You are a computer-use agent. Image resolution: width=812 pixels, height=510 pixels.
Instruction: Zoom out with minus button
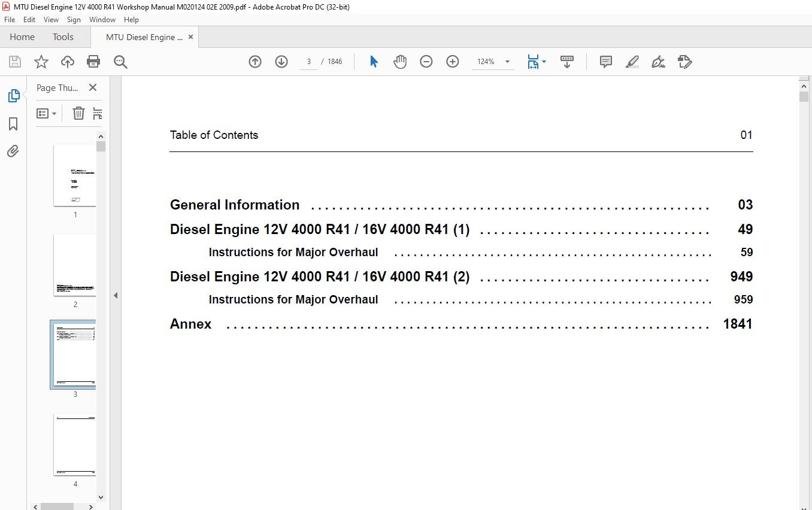426,62
